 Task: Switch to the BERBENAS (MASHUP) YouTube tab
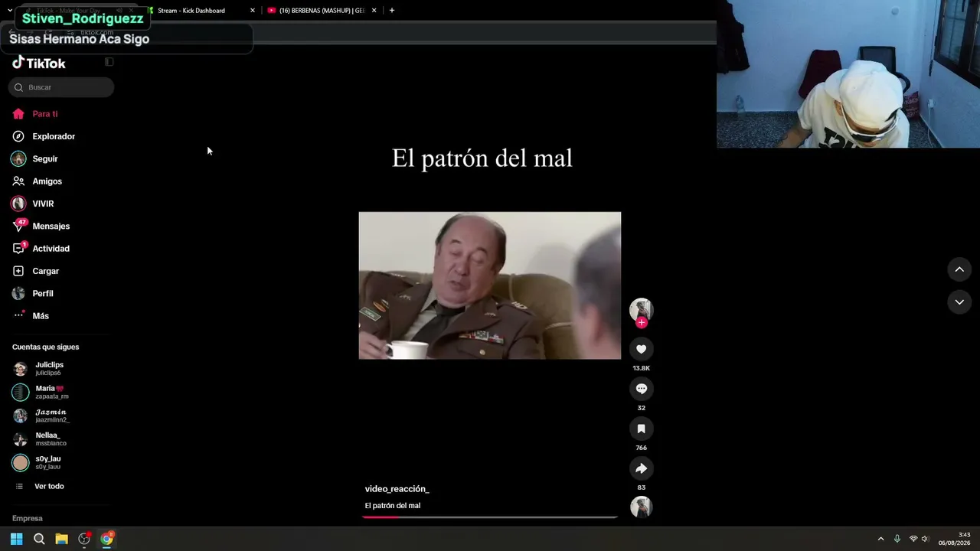[322, 11]
